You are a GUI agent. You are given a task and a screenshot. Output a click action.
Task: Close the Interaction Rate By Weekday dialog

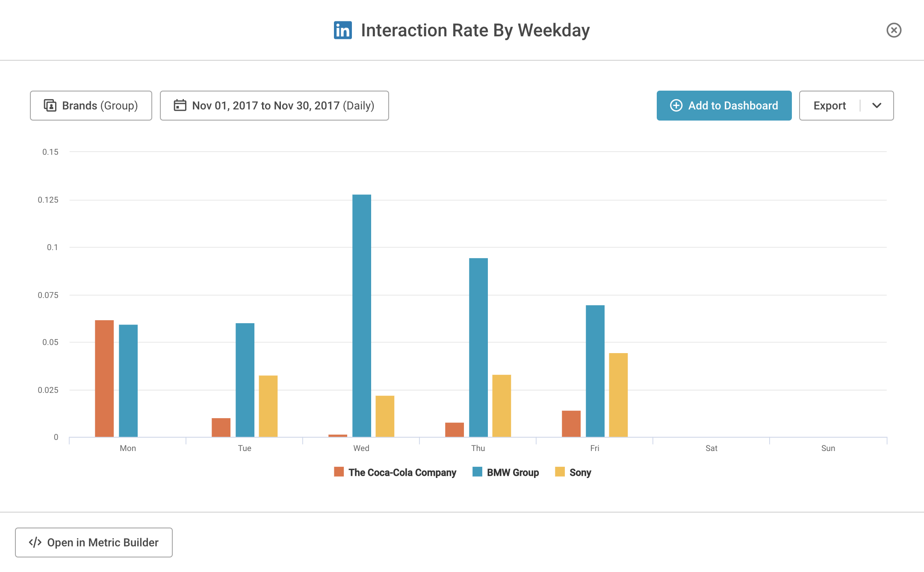894,30
